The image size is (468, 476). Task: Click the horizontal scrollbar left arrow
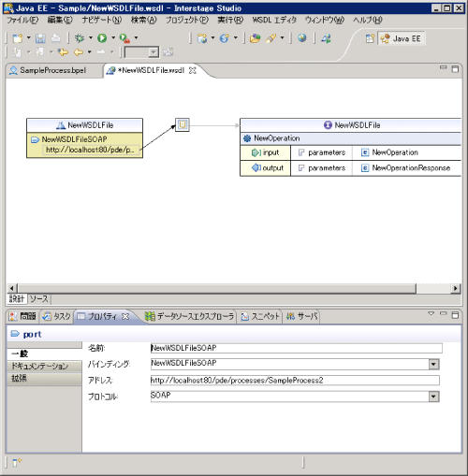pos(12,288)
